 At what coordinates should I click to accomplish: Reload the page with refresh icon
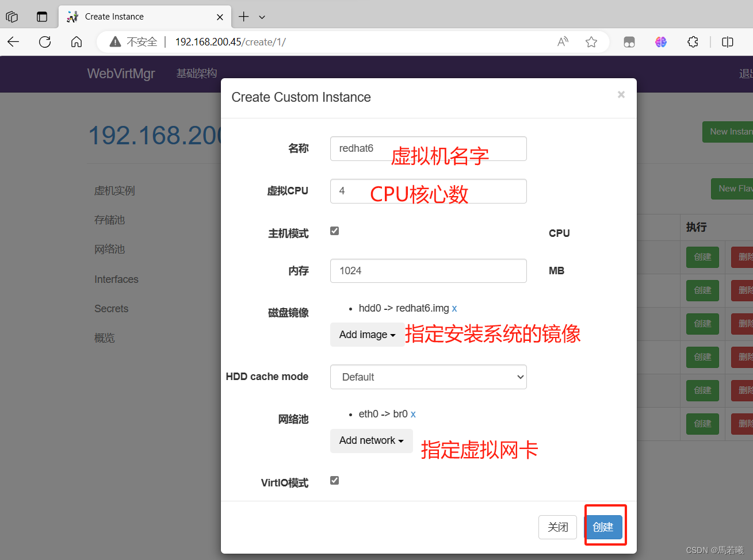coord(45,42)
